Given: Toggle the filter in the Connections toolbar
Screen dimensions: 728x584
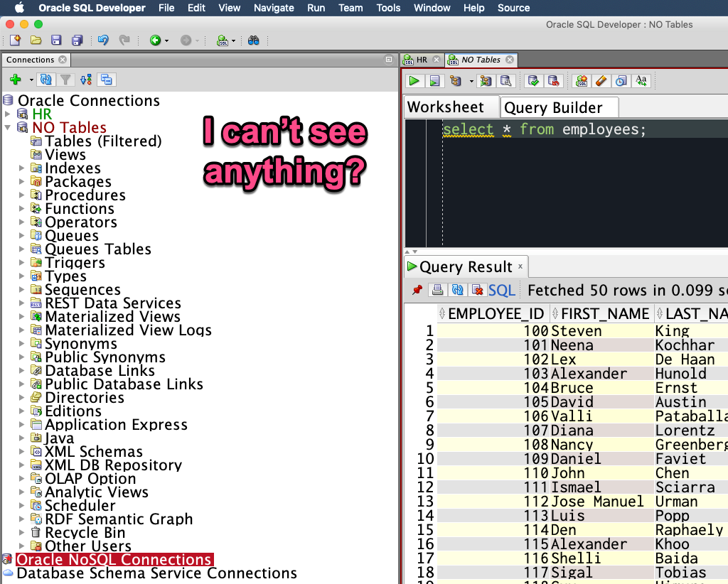Looking at the screenshot, I should pyautogui.click(x=65, y=79).
